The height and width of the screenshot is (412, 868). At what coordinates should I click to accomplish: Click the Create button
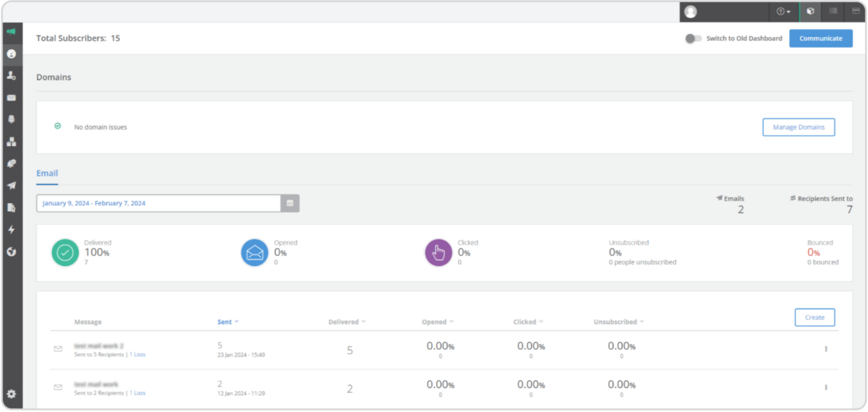(x=814, y=317)
